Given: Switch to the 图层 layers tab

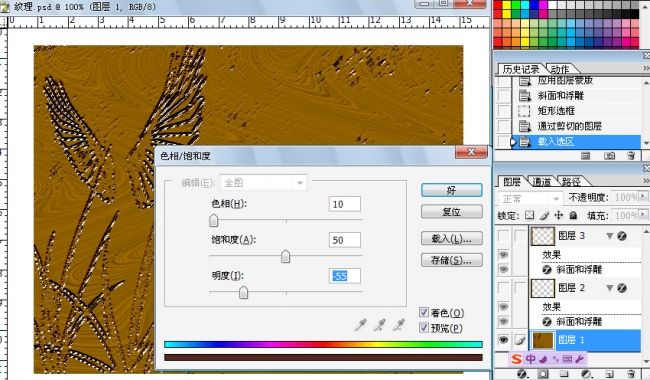Looking at the screenshot, I should click(x=512, y=182).
